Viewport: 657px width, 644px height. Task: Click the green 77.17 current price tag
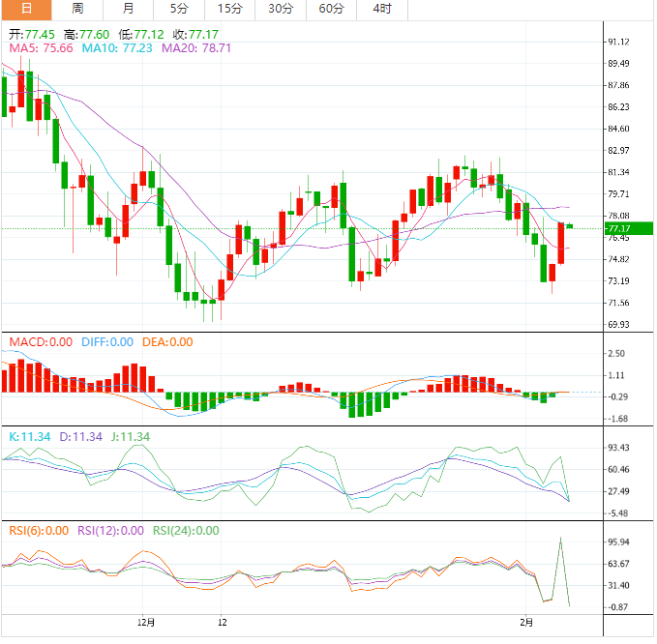[x=628, y=228]
